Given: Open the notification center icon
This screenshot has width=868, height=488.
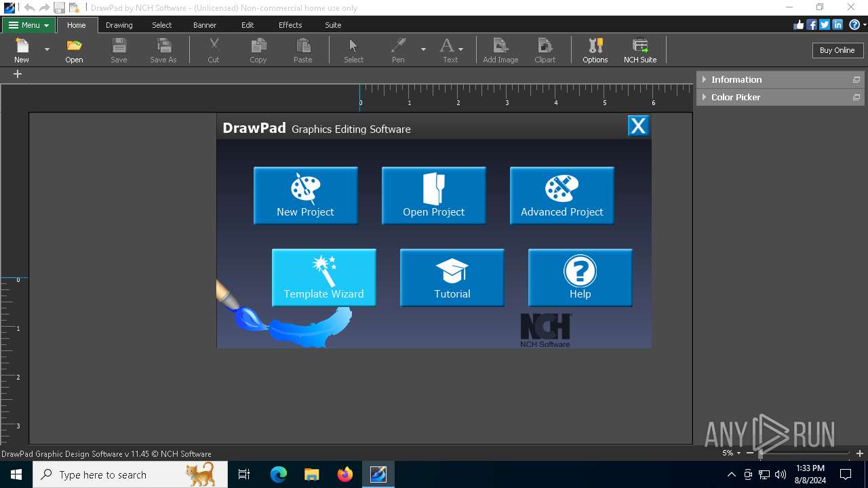Looking at the screenshot, I should click(x=846, y=474).
